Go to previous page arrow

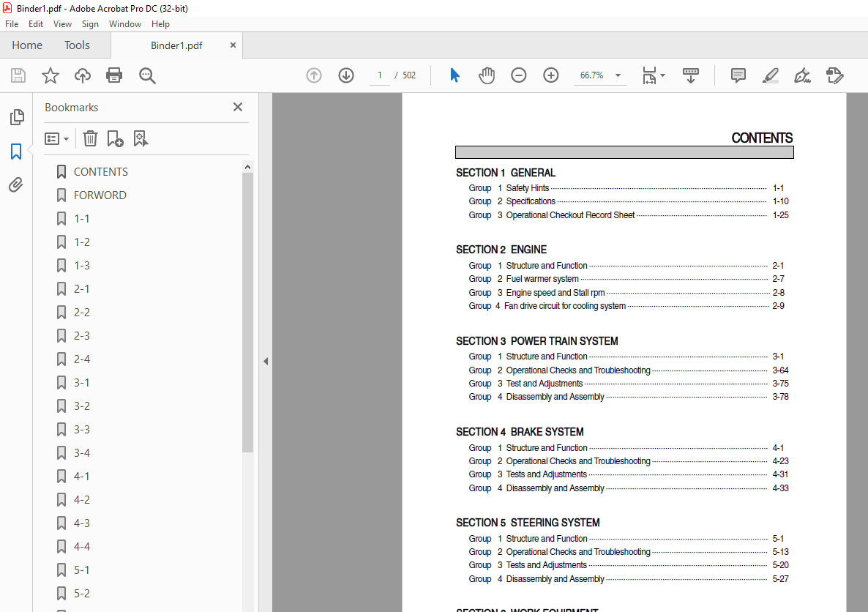pos(314,75)
